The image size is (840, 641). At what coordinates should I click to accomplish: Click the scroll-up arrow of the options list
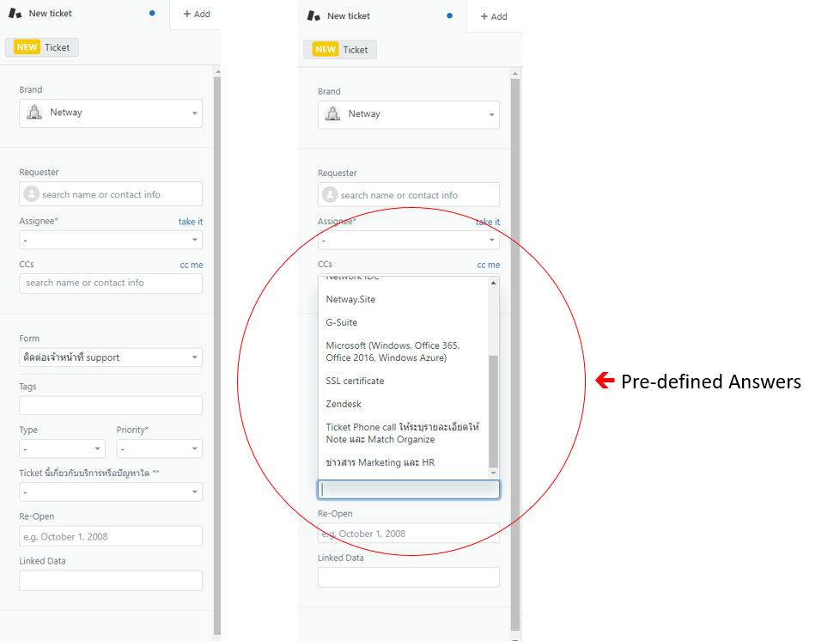pyautogui.click(x=493, y=283)
